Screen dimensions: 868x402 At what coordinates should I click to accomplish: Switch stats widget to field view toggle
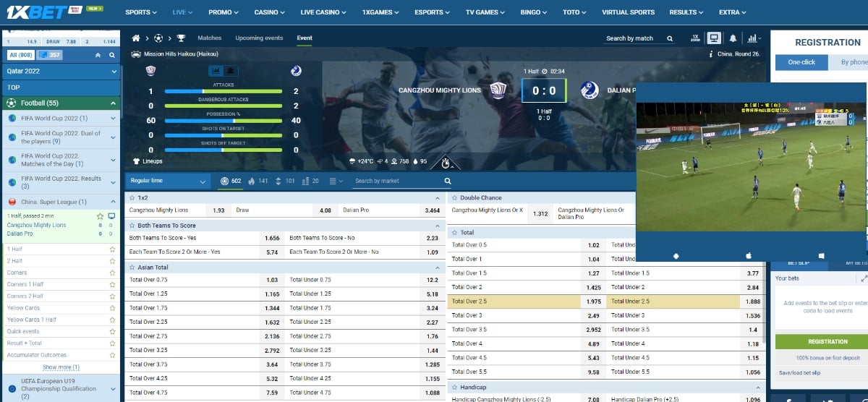click(231, 71)
